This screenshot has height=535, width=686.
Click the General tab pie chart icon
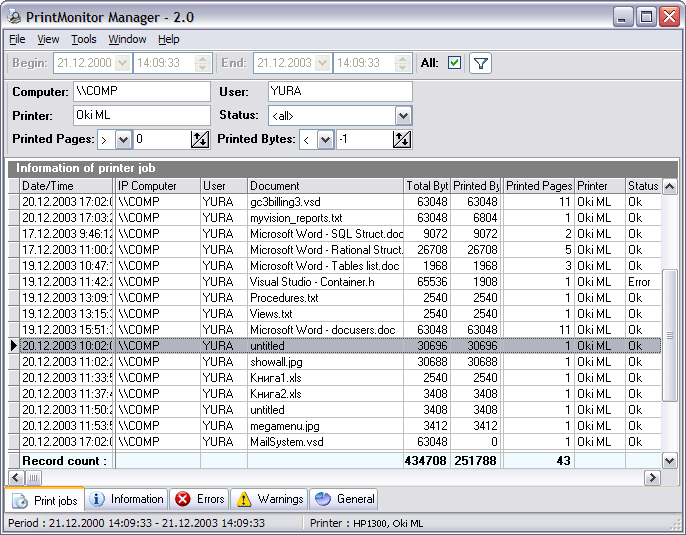tap(322, 499)
